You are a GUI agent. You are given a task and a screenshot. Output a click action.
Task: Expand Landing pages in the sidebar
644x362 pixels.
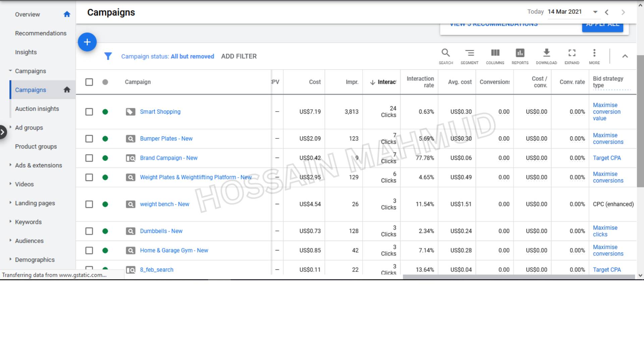(10, 202)
